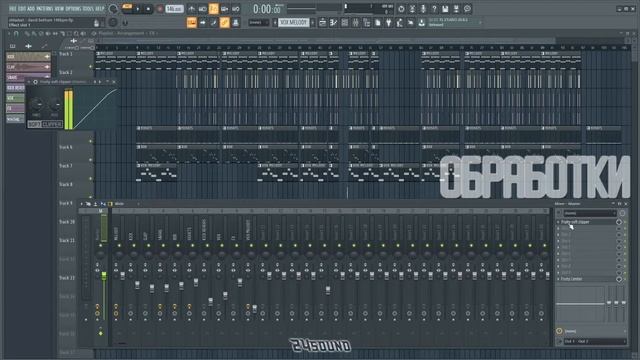Select the KICK pattern in picker
The width and height of the screenshot is (640, 360).
point(28,56)
